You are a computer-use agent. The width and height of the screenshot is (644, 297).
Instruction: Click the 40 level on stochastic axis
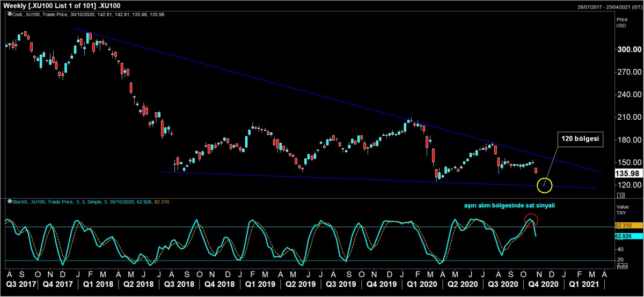coord(620,249)
